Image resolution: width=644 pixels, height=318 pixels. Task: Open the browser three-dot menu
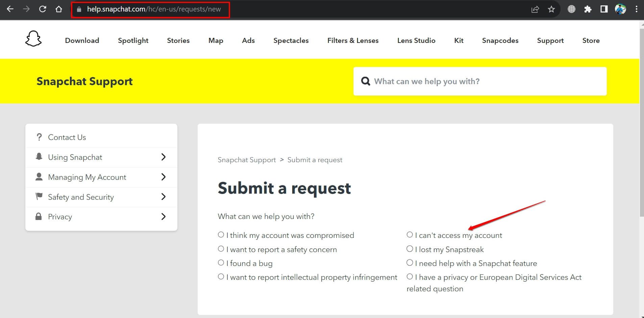[637, 9]
